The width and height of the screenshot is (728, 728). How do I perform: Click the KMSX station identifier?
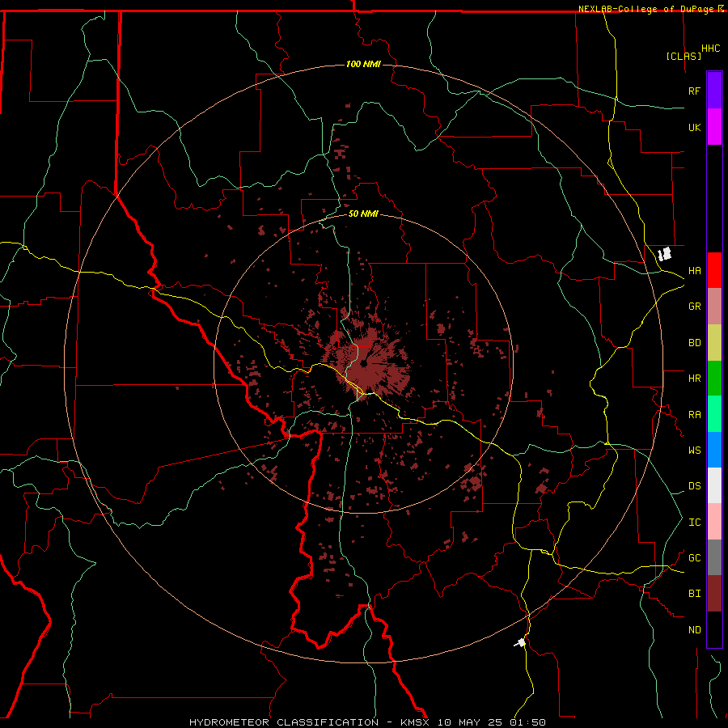click(x=415, y=722)
